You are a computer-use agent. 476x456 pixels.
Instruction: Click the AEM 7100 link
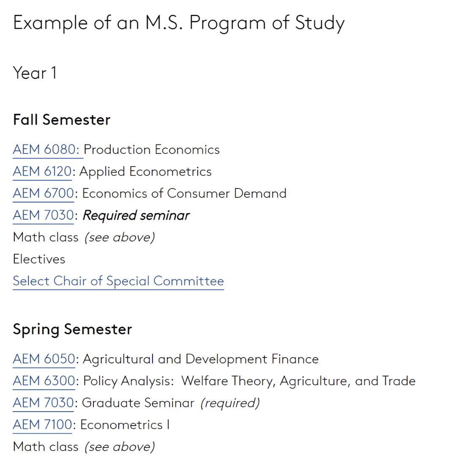(42, 425)
